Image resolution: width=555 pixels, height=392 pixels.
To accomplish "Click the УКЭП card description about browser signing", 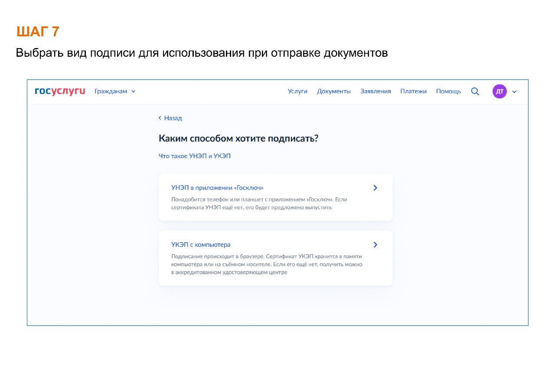I will pyautogui.click(x=266, y=264).
